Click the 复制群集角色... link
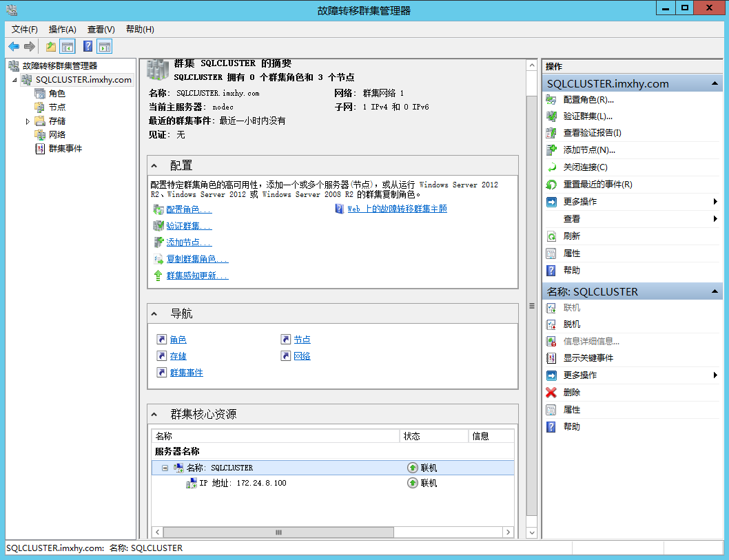Viewport: 729px width, 560px height. click(x=197, y=259)
